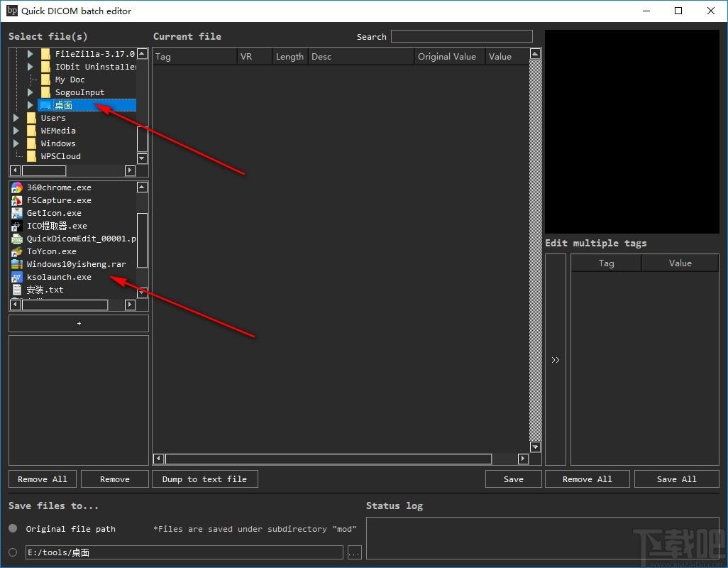Select WPSCloud folder name in tree
Image resolution: width=728 pixels, height=568 pixels.
(x=61, y=156)
